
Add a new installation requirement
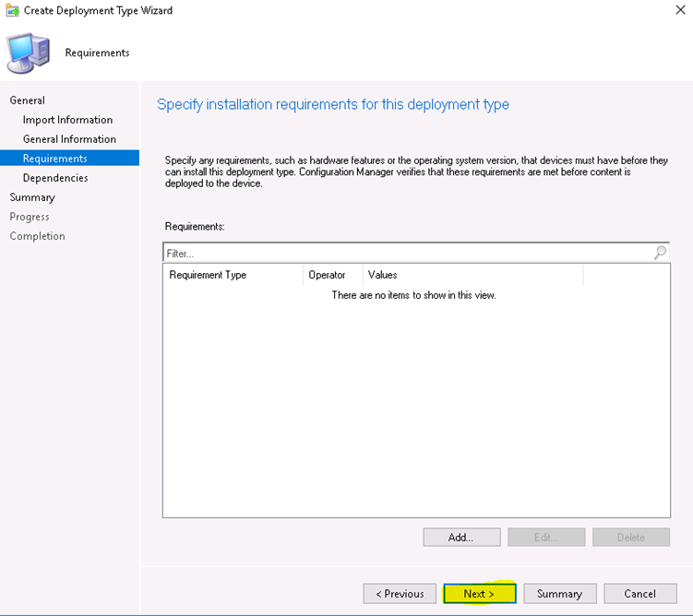(x=461, y=537)
